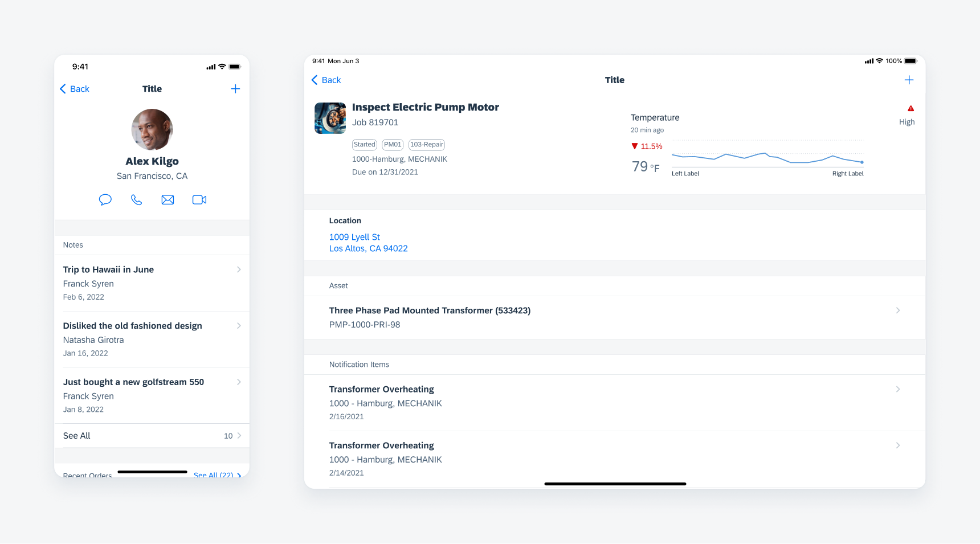Viewport: 980px width, 544px height.
Task: Go Back on the tablet screen
Action: click(x=326, y=80)
